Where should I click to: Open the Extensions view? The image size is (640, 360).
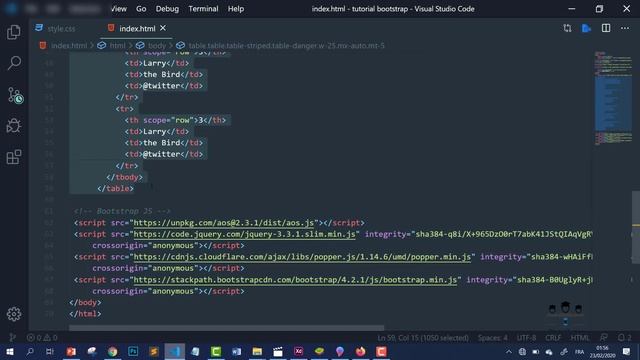pyautogui.click(x=14, y=157)
